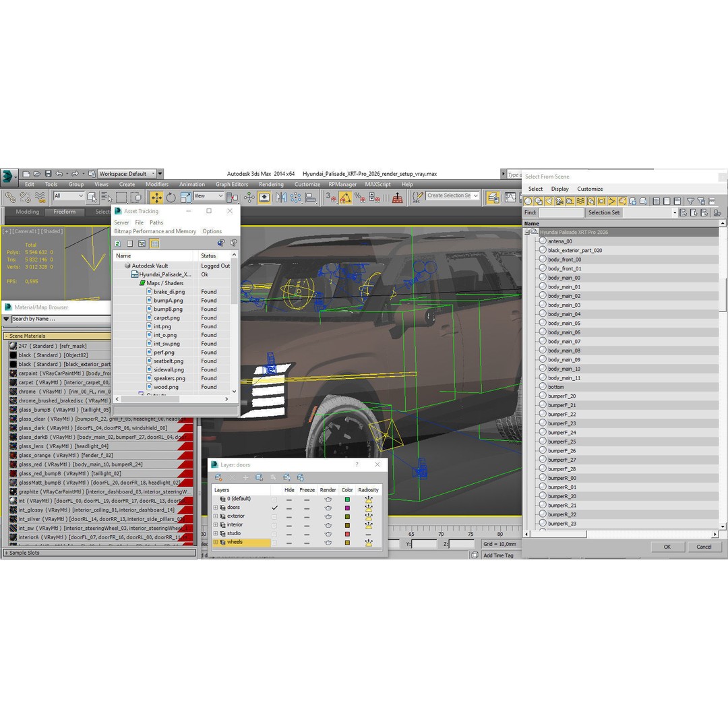Click the Undo arrow icon
728x728 pixels.
tap(59, 174)
